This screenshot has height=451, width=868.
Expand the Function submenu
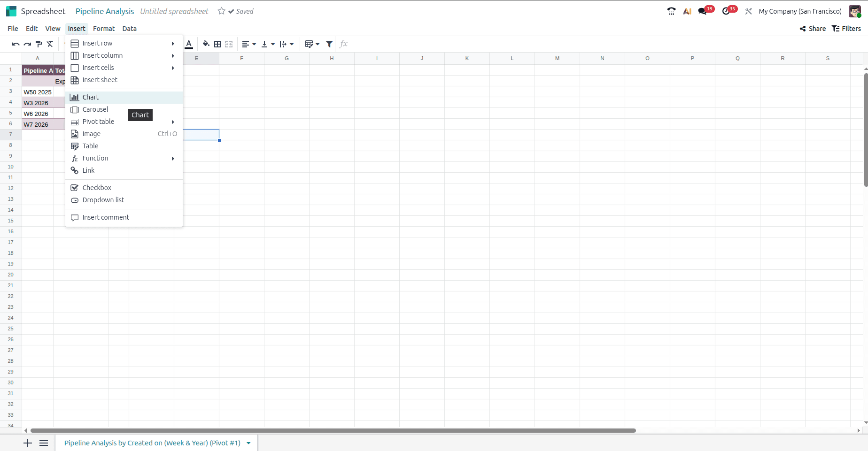pos(124,158)
